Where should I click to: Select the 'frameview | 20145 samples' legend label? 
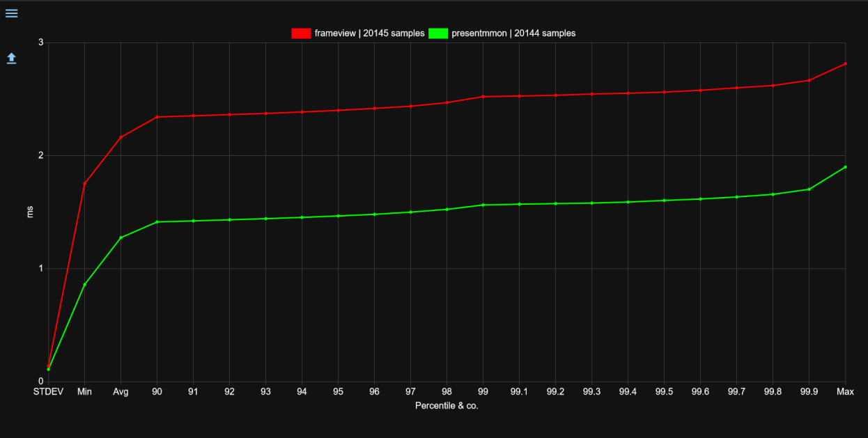click(369, 33)
